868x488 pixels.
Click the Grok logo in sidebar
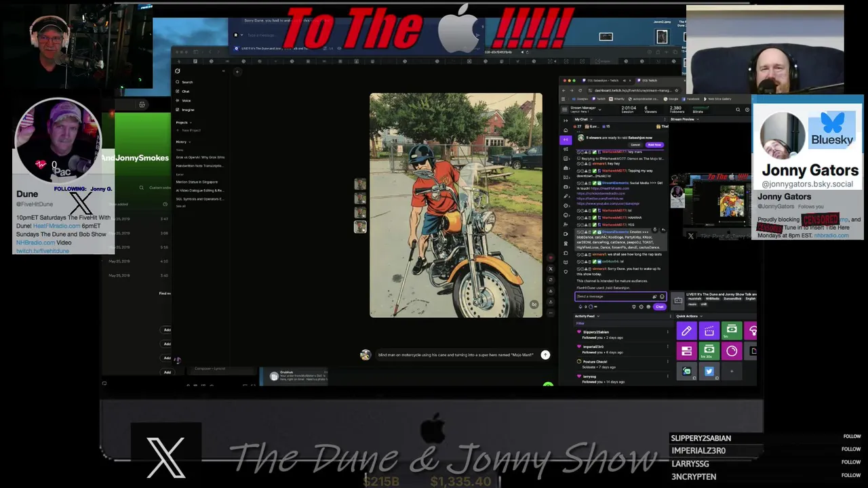(x=178, y=71)
